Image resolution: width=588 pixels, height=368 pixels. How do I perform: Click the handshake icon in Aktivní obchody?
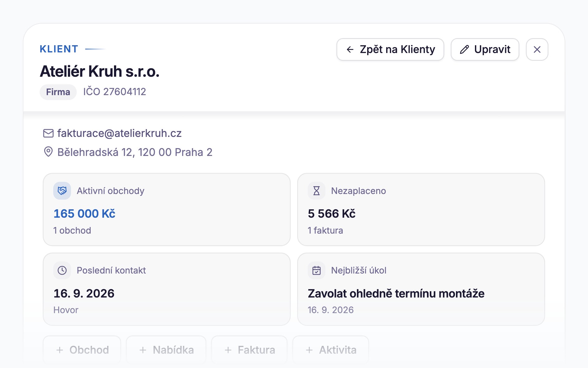pos(62,191)
